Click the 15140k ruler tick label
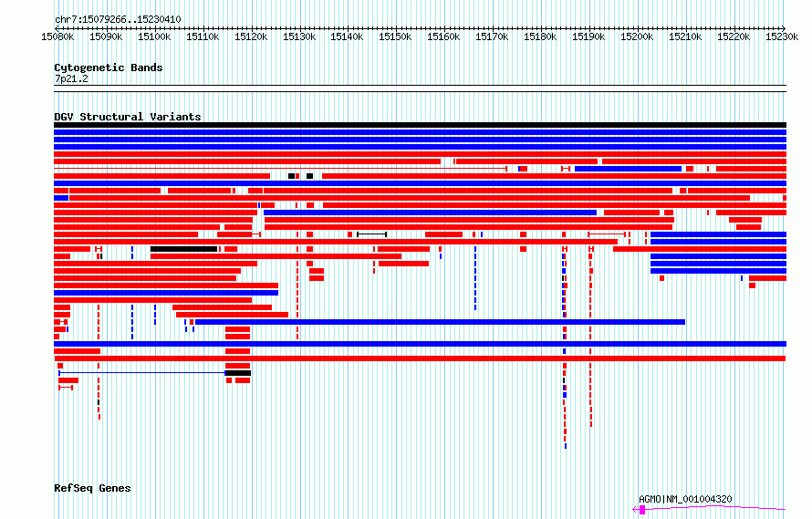Image resolution: width=812 pixels, height=519 pixels. pyautogui.click(x=347, y=36)
